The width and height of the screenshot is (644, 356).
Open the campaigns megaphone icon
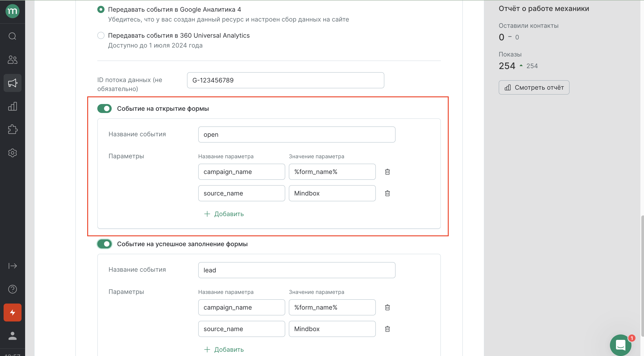point(13,83)
